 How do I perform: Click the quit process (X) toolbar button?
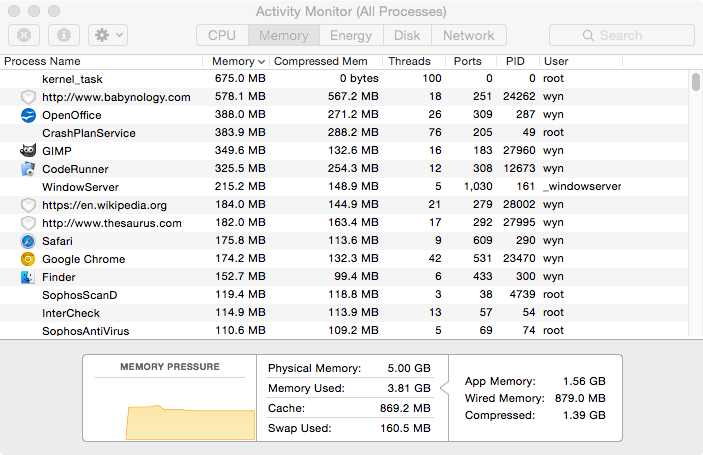[24, 35]
